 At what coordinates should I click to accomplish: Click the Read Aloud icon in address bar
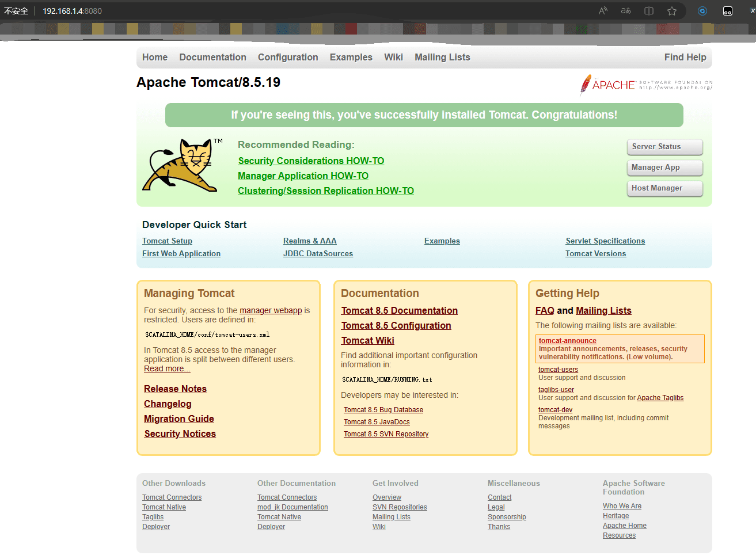(x=603, y=11)
